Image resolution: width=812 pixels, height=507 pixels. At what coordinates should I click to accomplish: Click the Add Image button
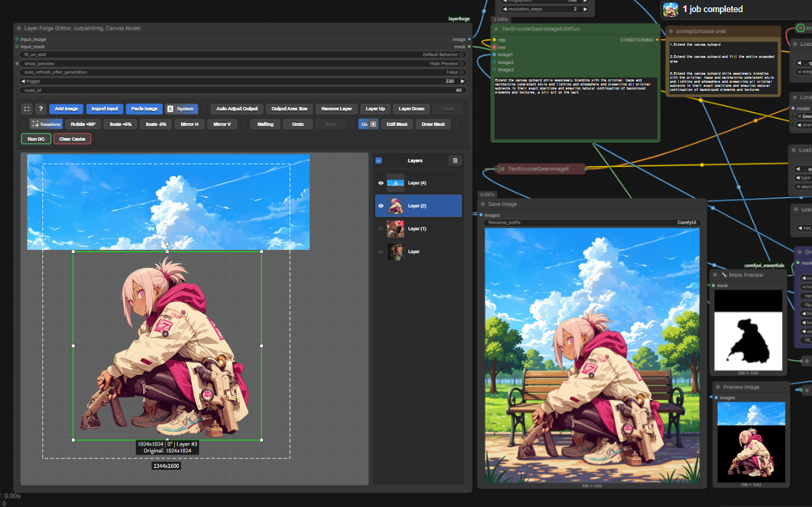(66, 108)
